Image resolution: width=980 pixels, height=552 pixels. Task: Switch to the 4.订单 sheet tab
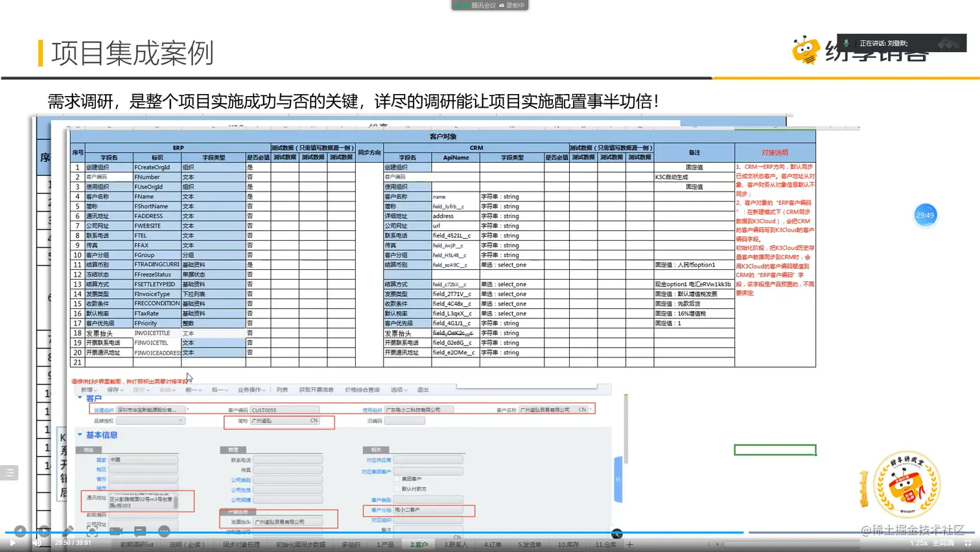click(x=493, y=544)
